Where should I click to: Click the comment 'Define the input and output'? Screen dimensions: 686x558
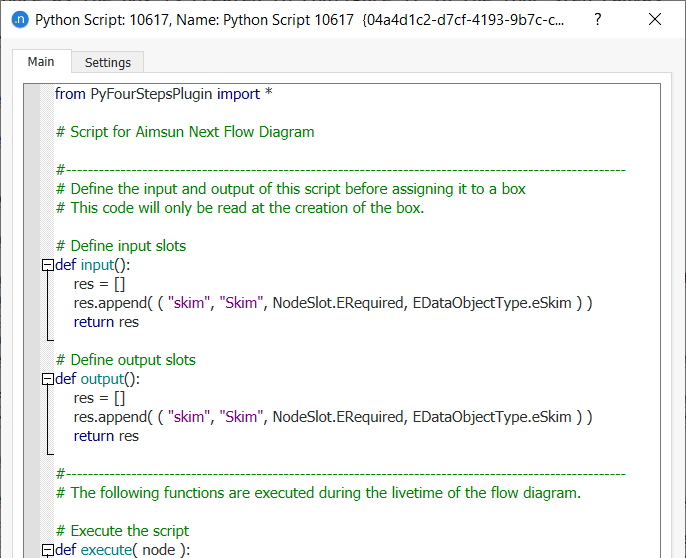point(291,189)
